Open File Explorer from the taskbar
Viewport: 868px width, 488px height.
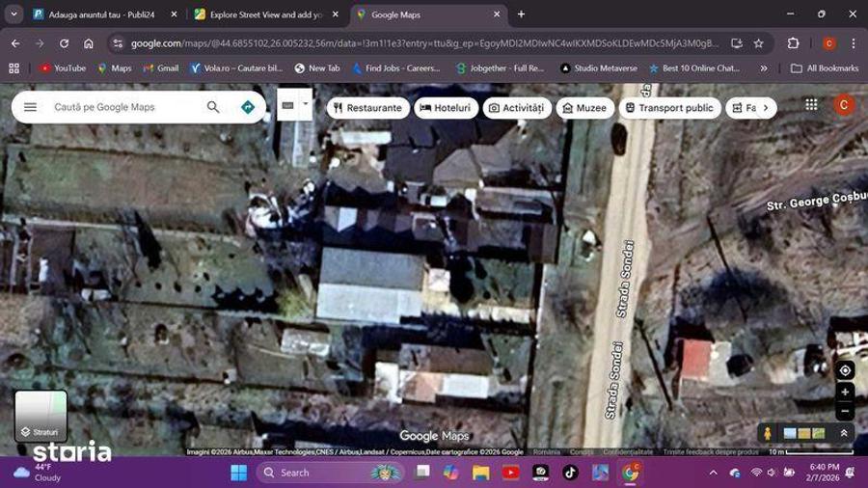[x=480, y=473]
